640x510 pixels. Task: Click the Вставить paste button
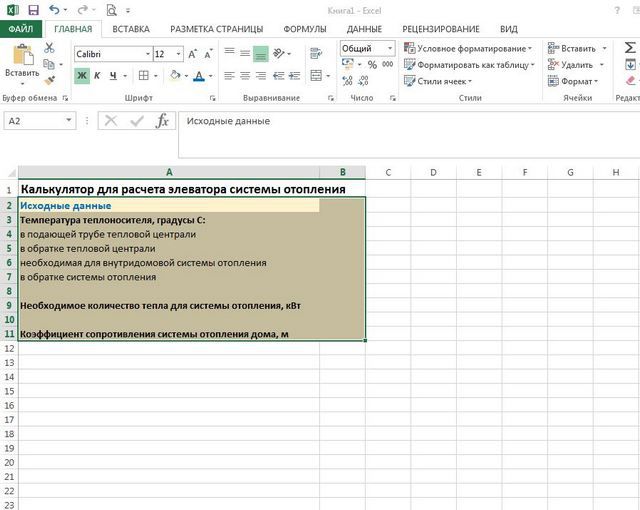pyautogui.click(x=21, y=72)
